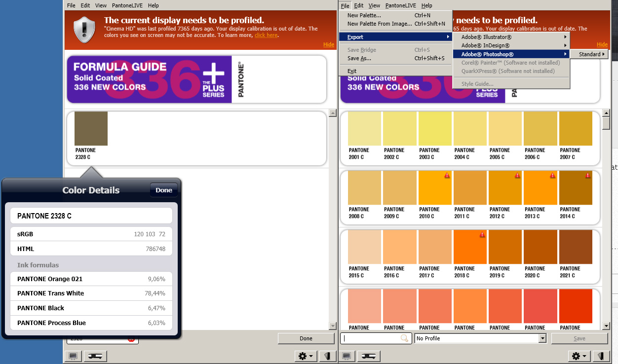Click the PANTONE Trans White ink row

coord(91,293)
